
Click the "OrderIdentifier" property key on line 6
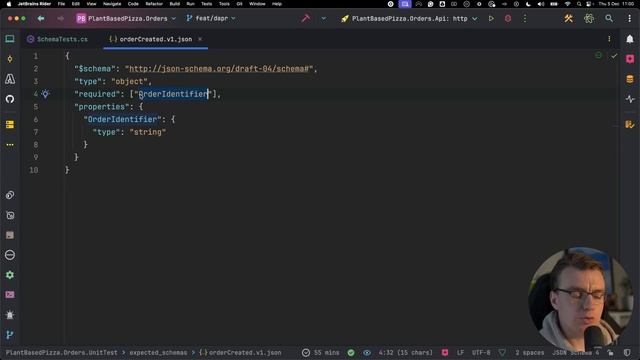pos(122,119)
